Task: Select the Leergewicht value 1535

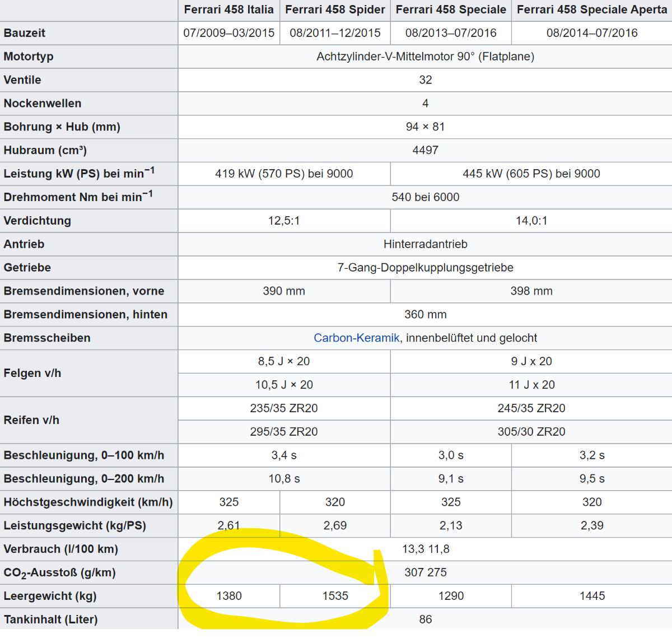Action: click(335, 596)
